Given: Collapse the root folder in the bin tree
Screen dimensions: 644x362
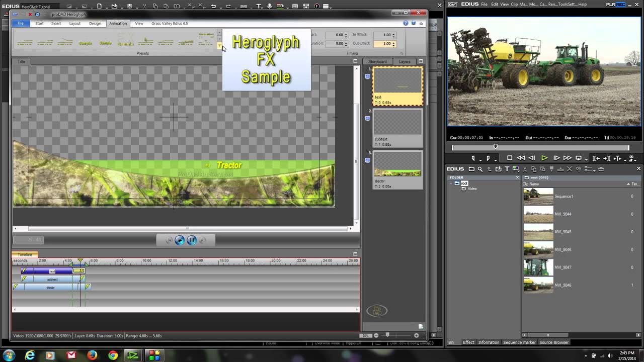Looking at the screenshot, I should [x=451, y=184].
